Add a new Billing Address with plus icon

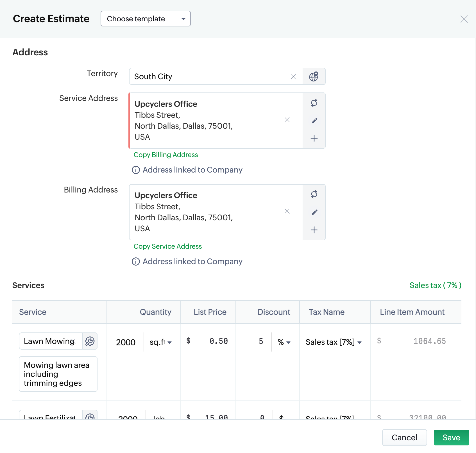coord(314,230)
